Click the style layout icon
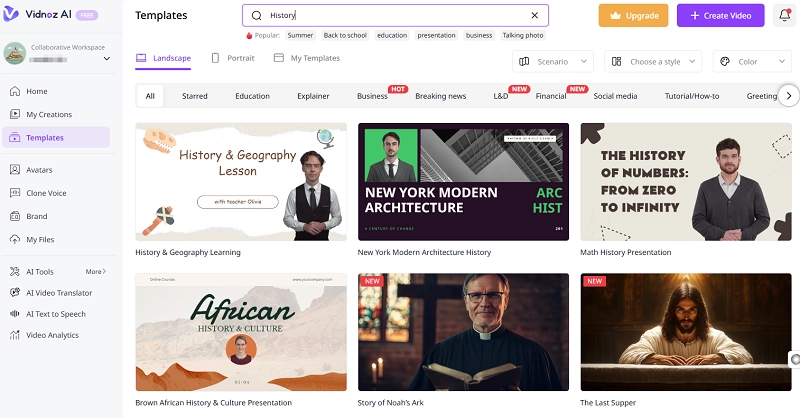This screenshot has height=418, width=800. [x=616, y=61]
